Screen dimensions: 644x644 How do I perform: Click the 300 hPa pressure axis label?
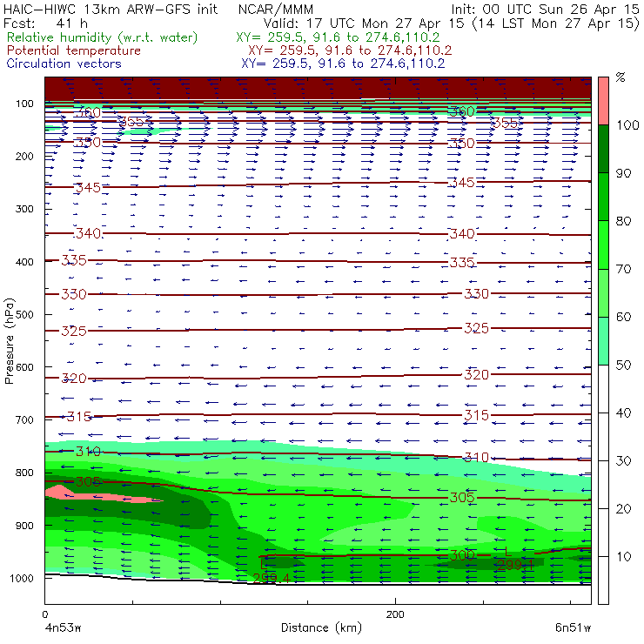[x=24, y=209]
